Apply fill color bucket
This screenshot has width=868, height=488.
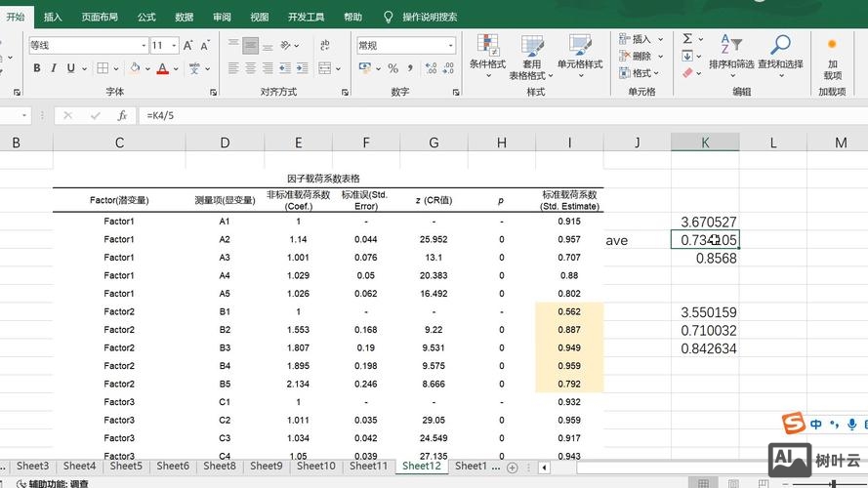135,68
